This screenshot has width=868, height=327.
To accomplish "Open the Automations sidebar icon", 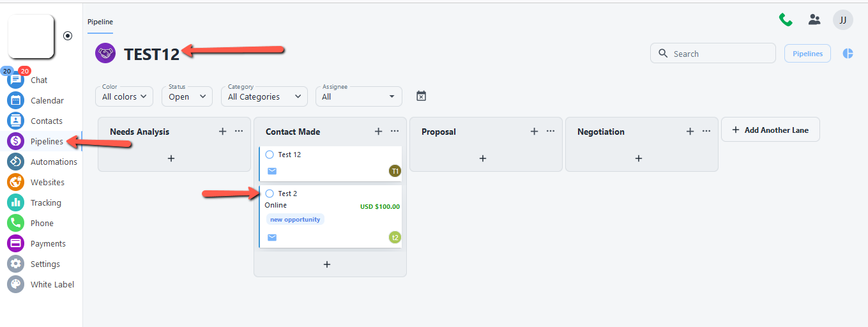I will [x=16, y=162].
